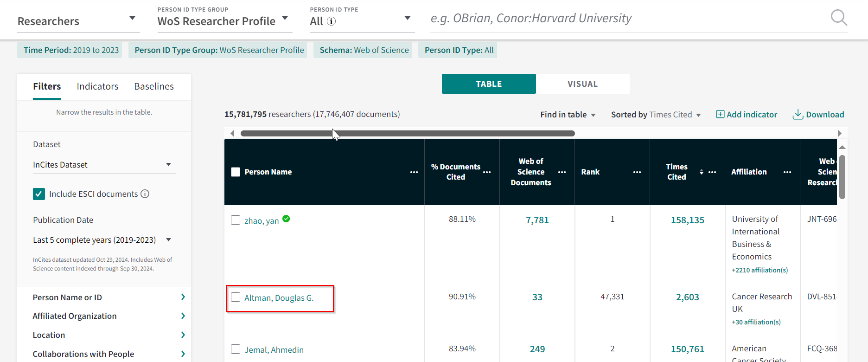The height and width of the screenshot is (362, 868).
Task: Toggle Include ESCI documents checkbox
Action: [39, 194]
